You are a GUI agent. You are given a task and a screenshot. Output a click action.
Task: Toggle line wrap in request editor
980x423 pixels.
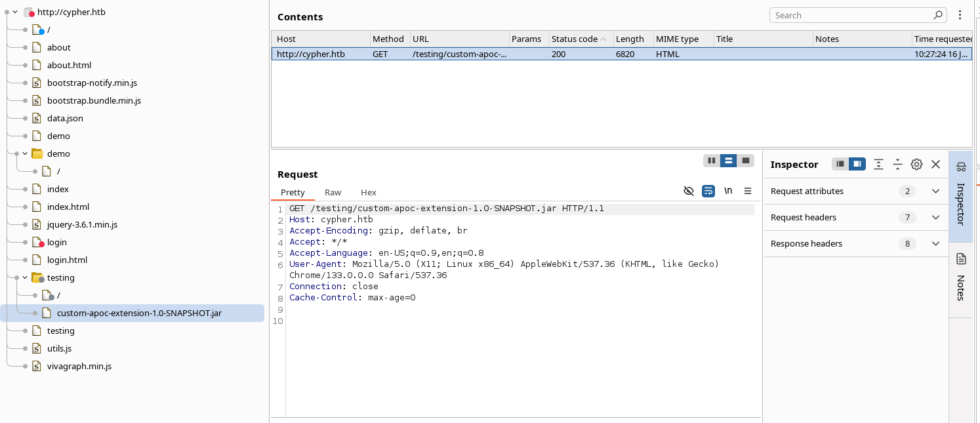tap(708, 191)
